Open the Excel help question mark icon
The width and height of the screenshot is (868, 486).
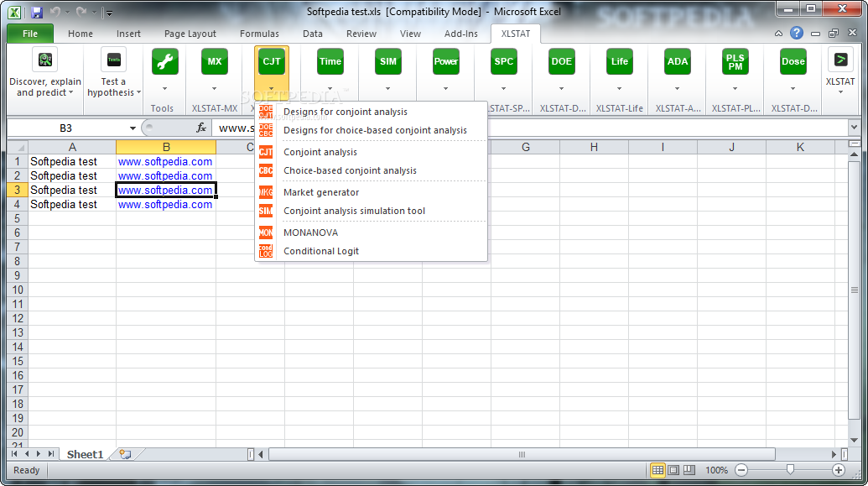(x=796, y=34)
